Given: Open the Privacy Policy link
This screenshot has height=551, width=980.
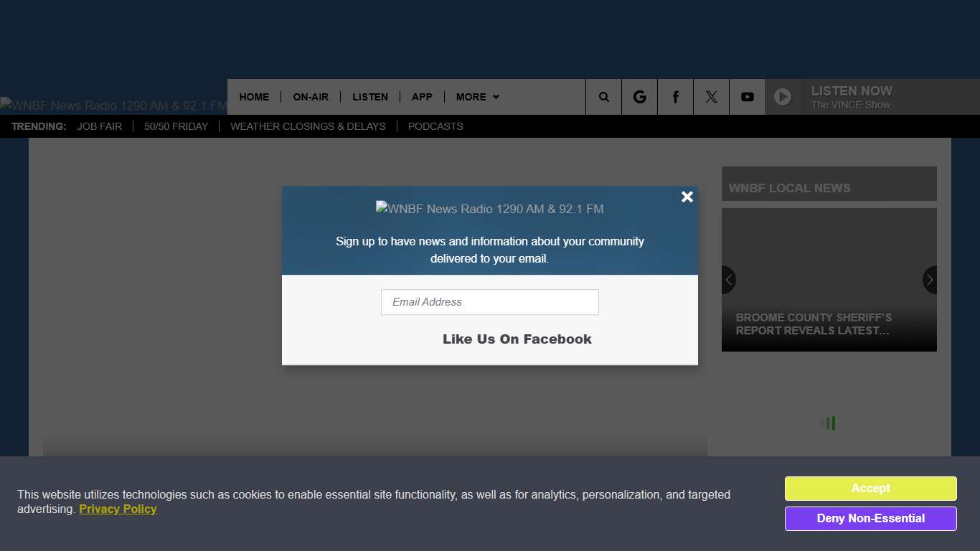Looking at the screenshot, I should pos(118,509).
